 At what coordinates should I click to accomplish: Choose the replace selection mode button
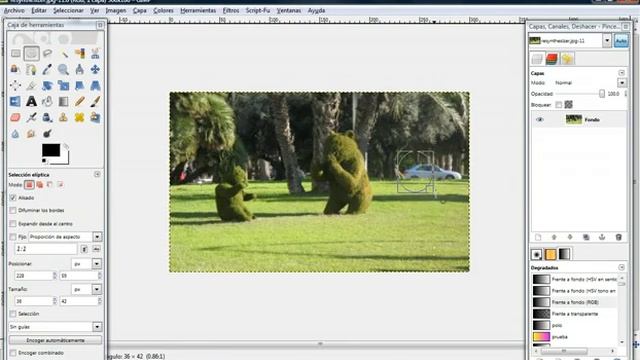29,185
